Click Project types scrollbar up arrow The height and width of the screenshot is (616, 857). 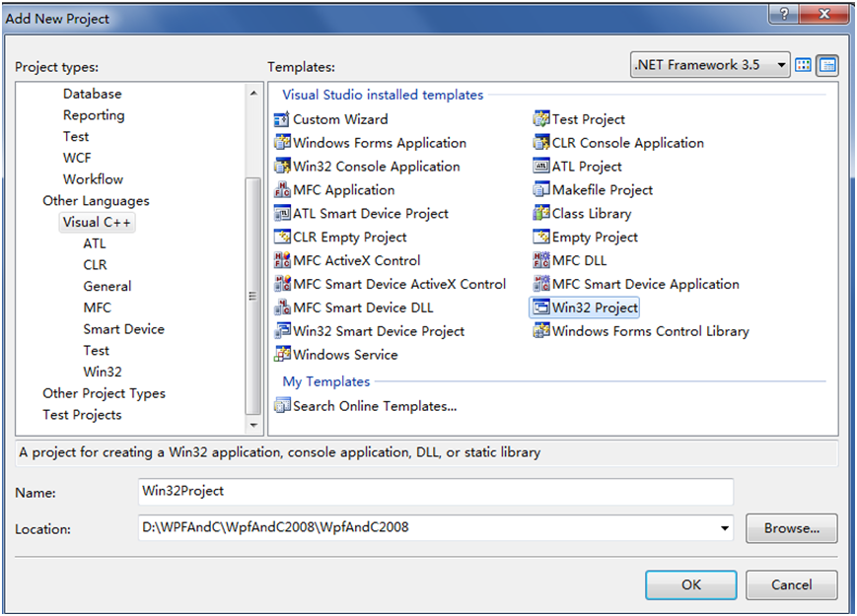(253, 94)
